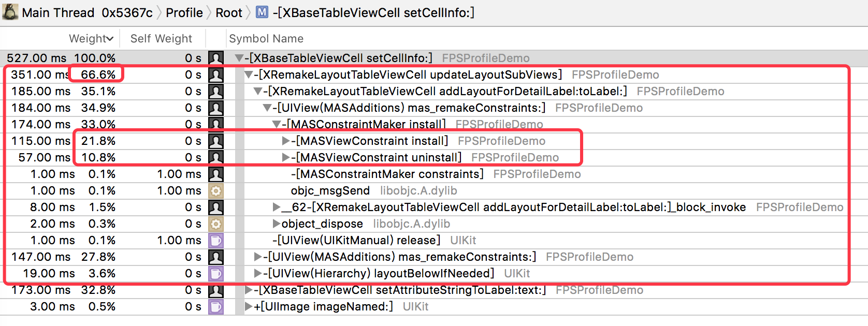
Task: Select Profile in the breadcrumb path
Action: click(x=184, y=12)
